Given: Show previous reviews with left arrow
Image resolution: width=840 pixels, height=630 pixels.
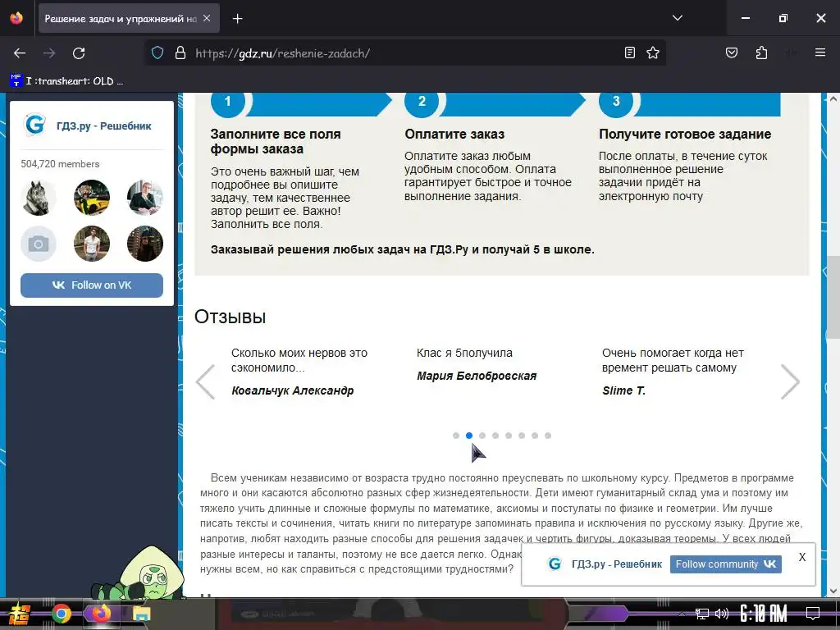Looking at the screenshot, I should coord(206,381).
